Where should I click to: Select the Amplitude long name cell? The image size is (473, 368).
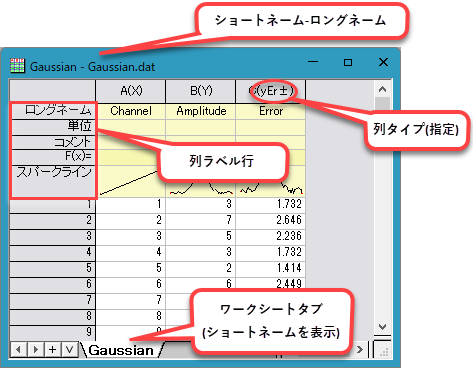click(201, 111)
